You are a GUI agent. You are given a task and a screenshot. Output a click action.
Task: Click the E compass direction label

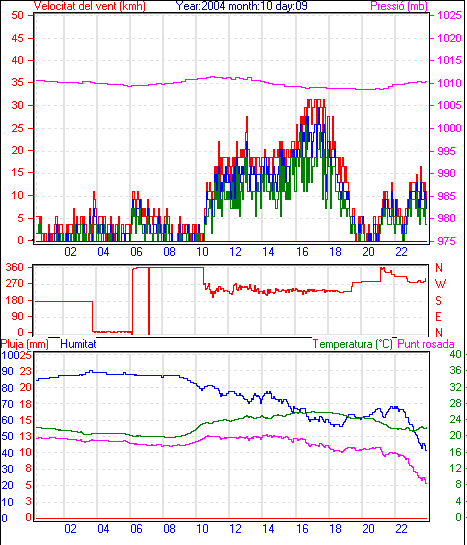[439, 317]
